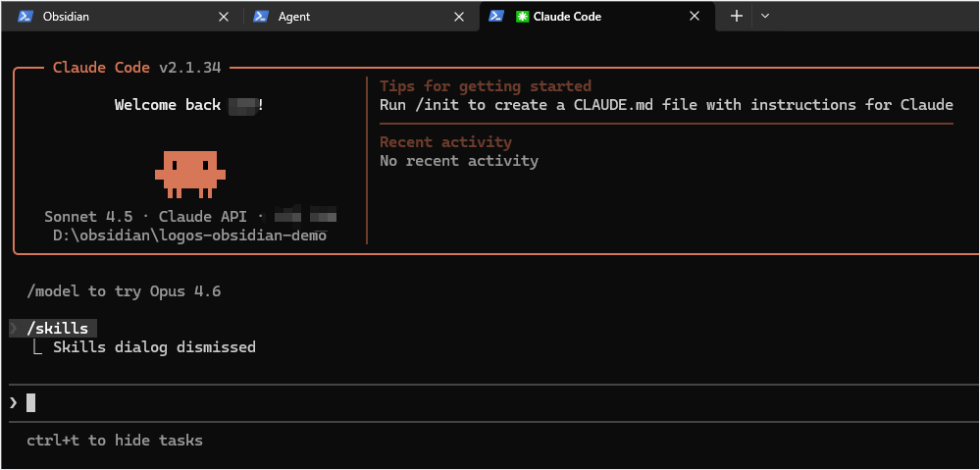Click the "Run /init" getting started tip
Screen dimensions: 980x470
665,105
